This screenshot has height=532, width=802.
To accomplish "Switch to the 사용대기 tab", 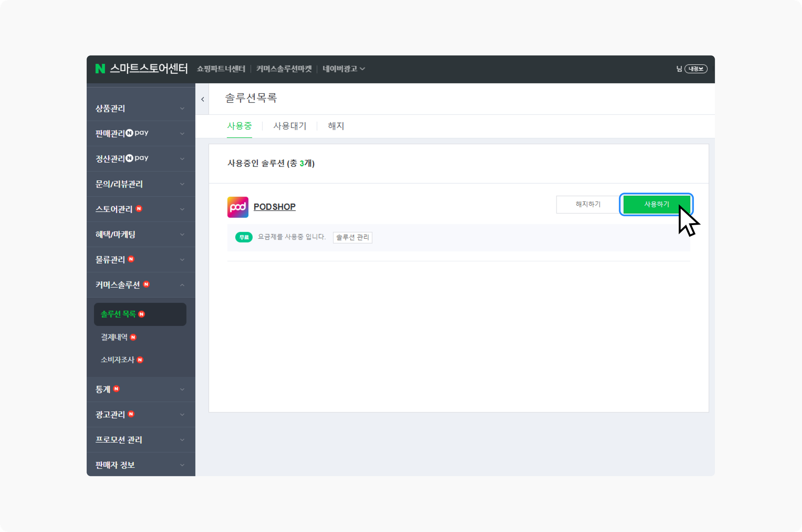I will pyautogui.click(x=290, y=126).
